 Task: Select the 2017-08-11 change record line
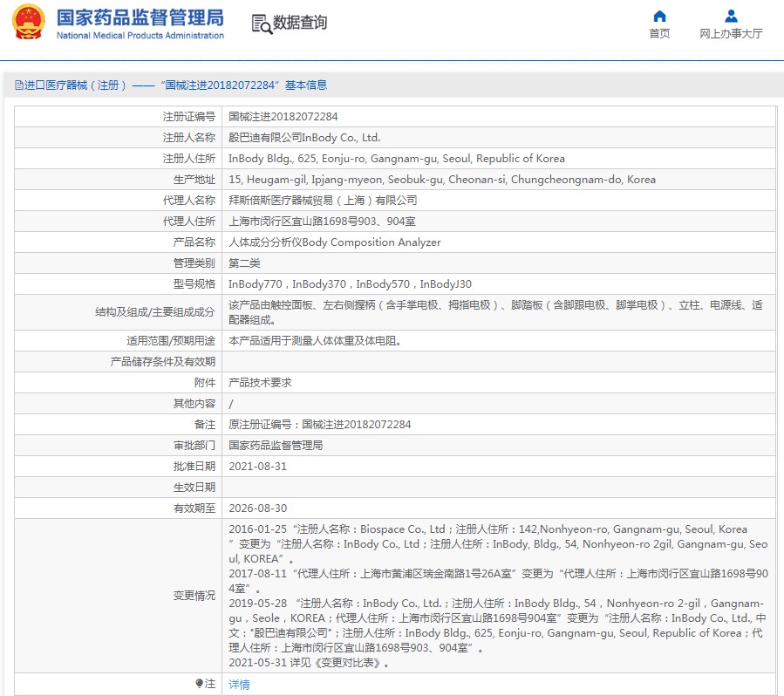click(498, 581)
